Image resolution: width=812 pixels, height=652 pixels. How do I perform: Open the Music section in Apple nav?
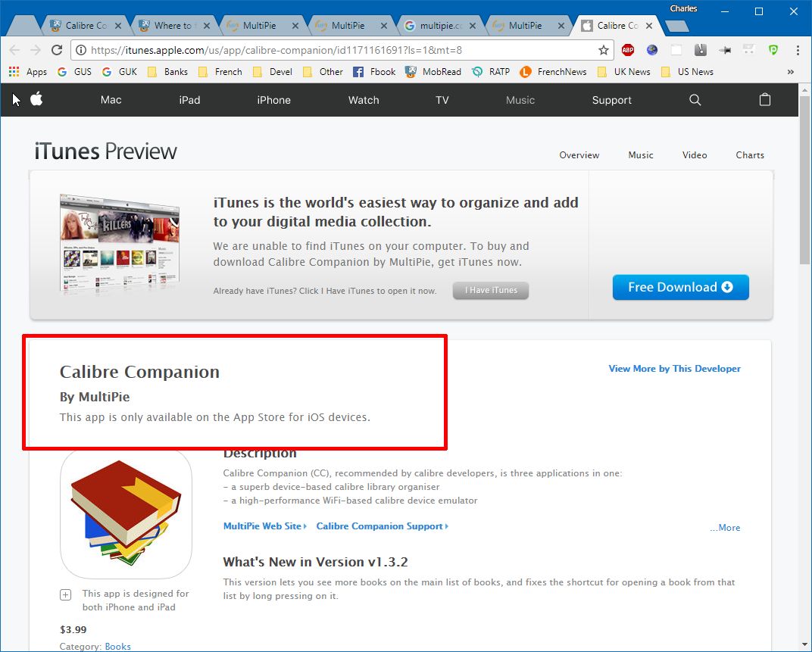[520, 100]
